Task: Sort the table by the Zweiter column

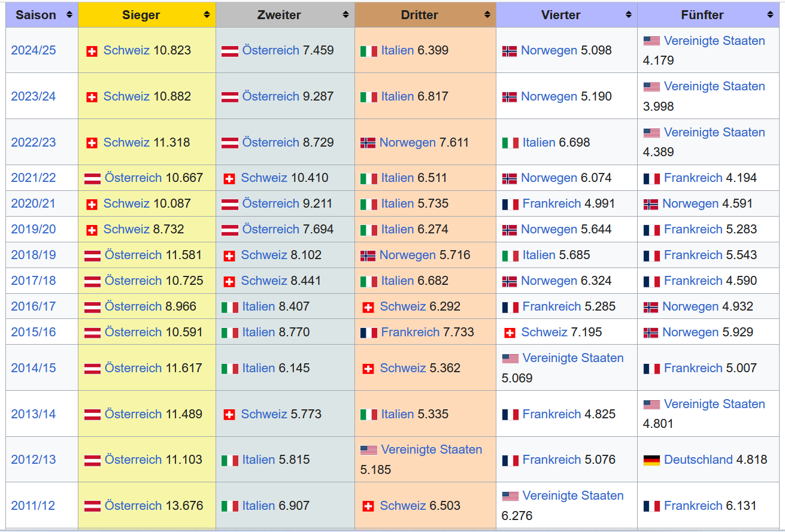Action: 285,15
